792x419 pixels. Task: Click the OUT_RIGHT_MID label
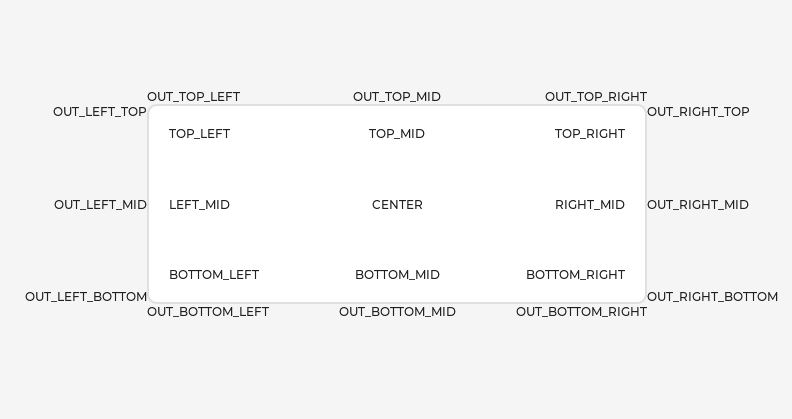point(697,205)
